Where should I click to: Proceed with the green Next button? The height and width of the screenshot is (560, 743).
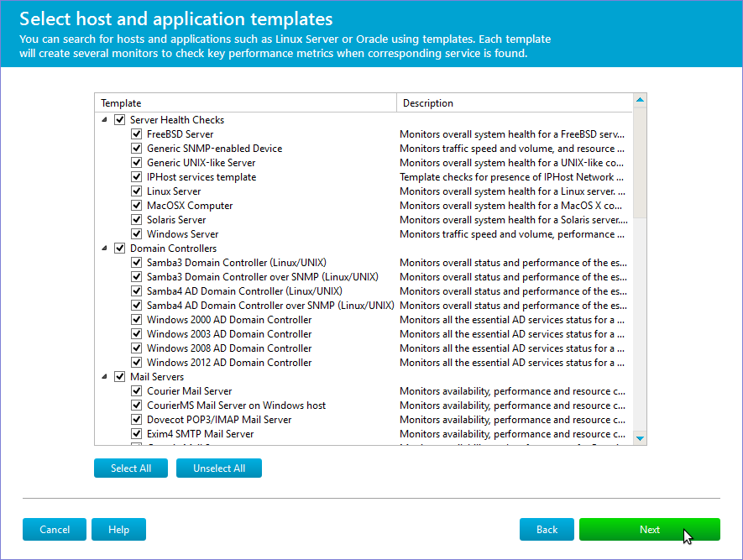coord(650,529)
